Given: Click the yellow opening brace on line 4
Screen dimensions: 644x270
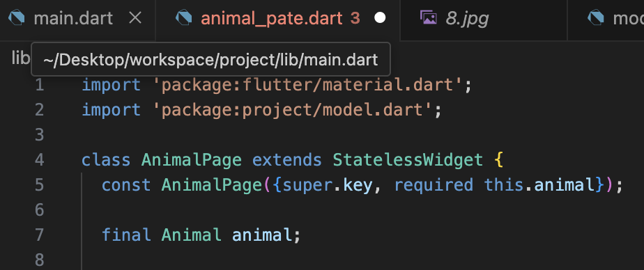Looking at the screenshot, I should point(499,161).
